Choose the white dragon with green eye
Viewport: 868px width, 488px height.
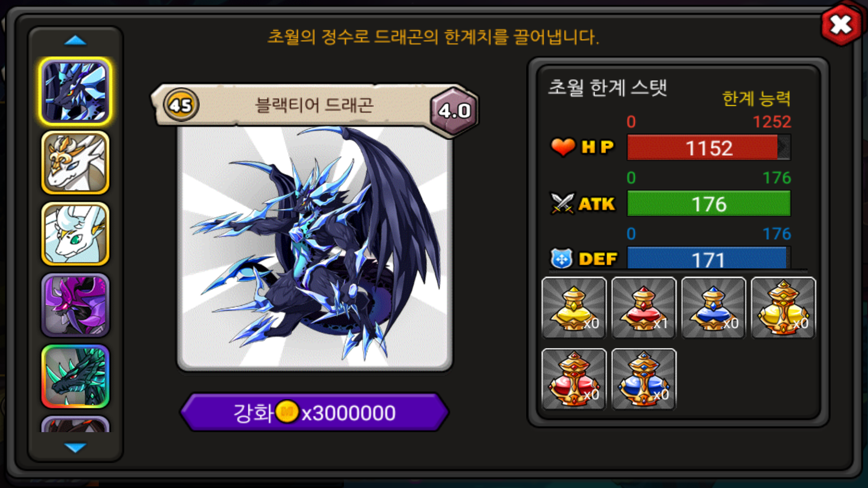(x=75, y=234)
